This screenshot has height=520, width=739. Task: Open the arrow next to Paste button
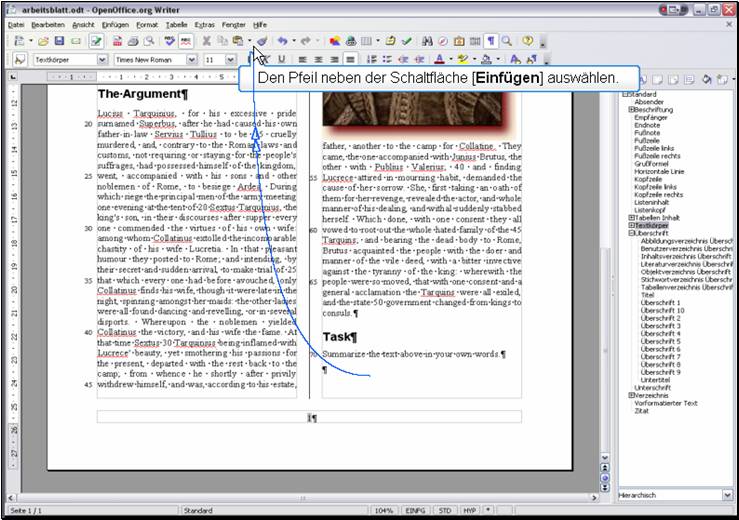coord(249,41)
